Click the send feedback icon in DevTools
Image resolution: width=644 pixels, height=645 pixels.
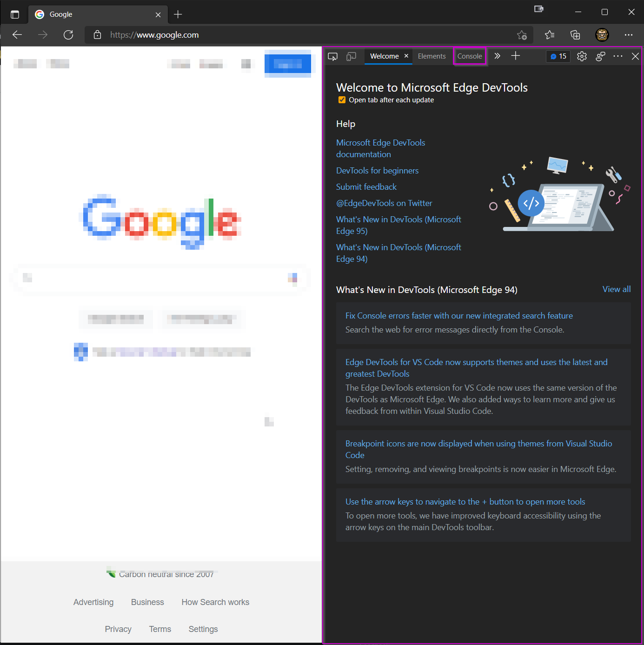click(x=600, y=56)
